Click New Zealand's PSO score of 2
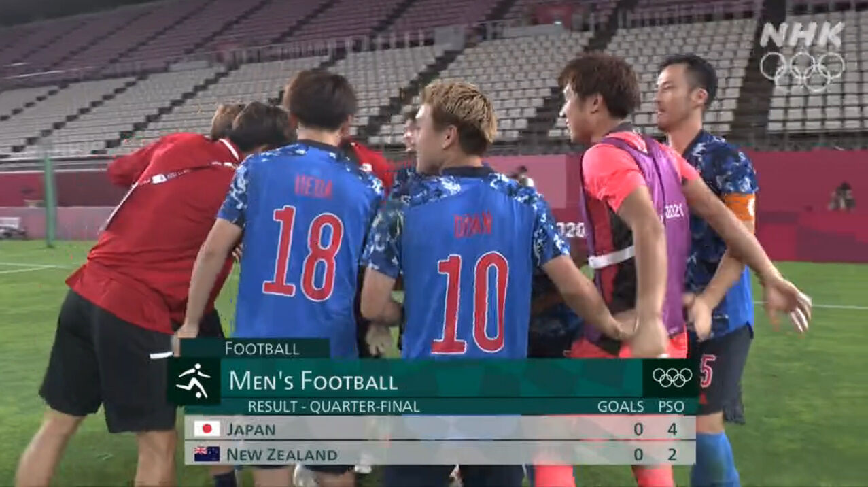The image size is (868, 487). pos(672,454)
